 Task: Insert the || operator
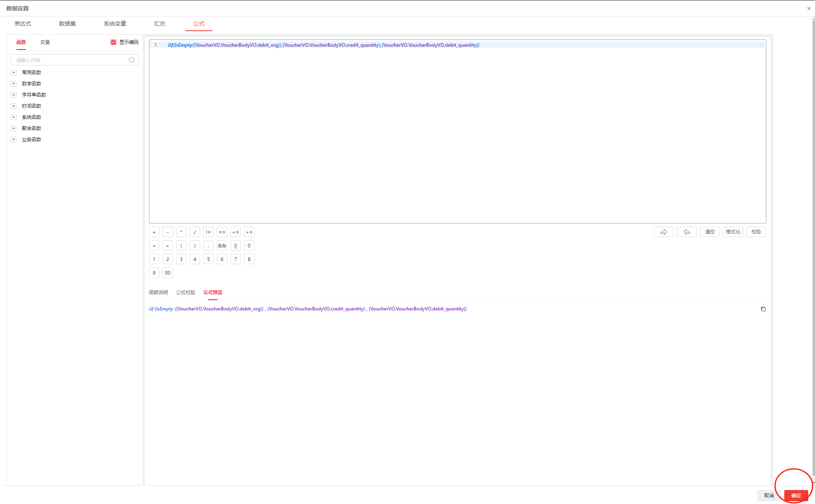[236, 246]
